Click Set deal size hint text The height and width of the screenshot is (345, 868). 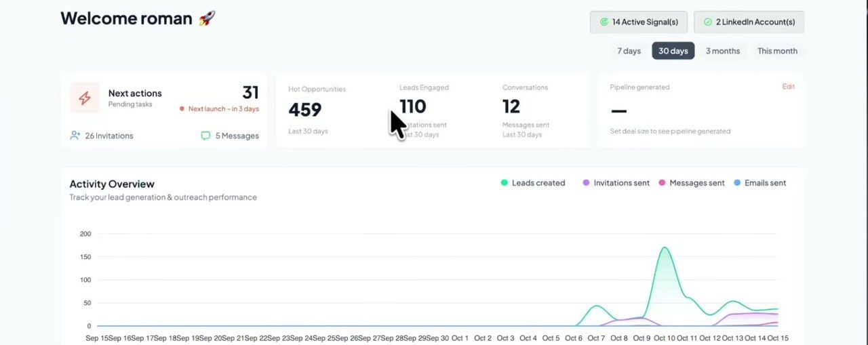(x=670, y=131)
